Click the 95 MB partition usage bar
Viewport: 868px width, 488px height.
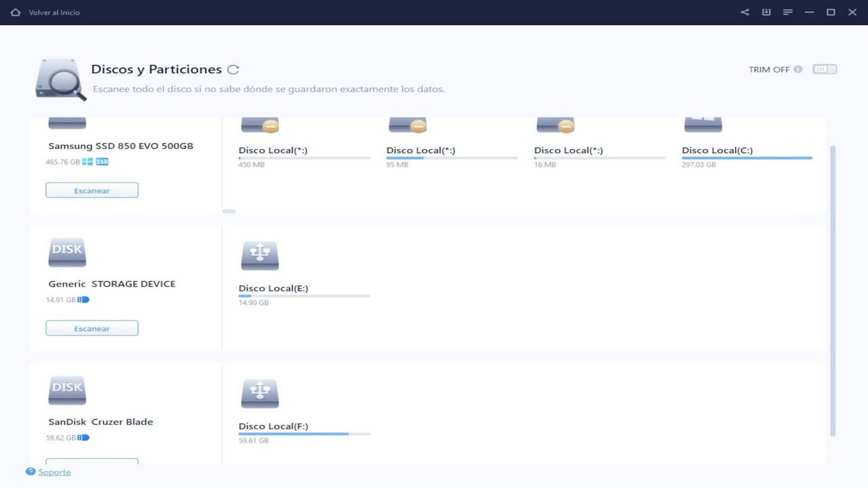[x=452, y=158]
